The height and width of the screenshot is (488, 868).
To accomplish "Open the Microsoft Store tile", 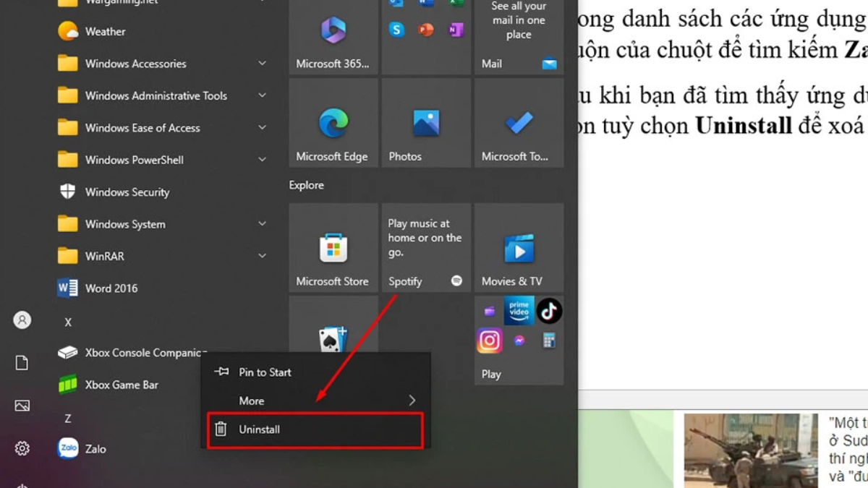I will pos(333,248).
